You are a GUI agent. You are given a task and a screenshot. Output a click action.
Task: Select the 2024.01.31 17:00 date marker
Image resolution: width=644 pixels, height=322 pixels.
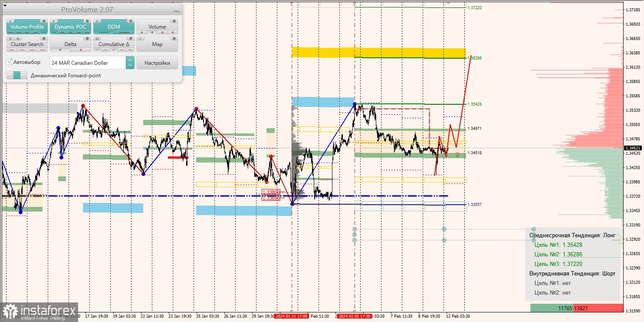[x=292, y=316]
